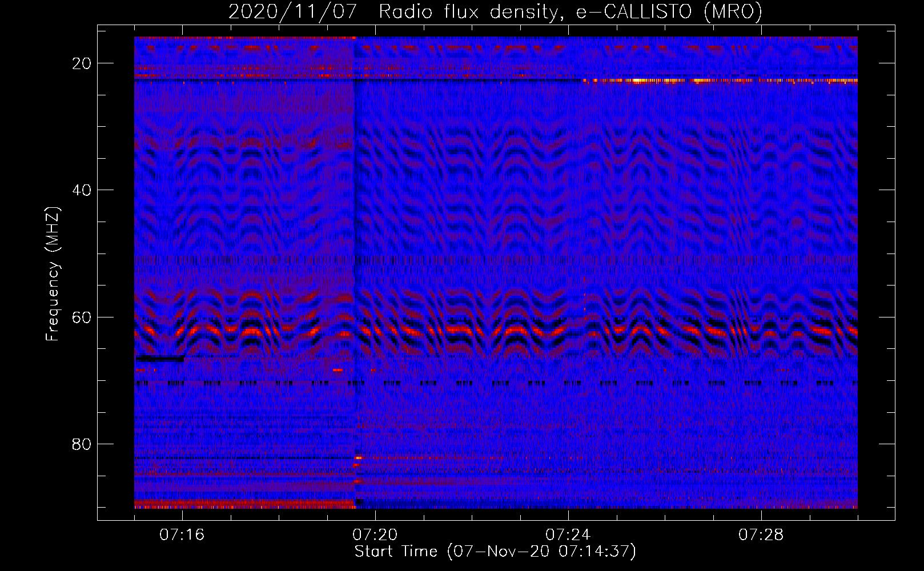Click the bright yellow emission streak near 22 MHz

coord(721,81)
